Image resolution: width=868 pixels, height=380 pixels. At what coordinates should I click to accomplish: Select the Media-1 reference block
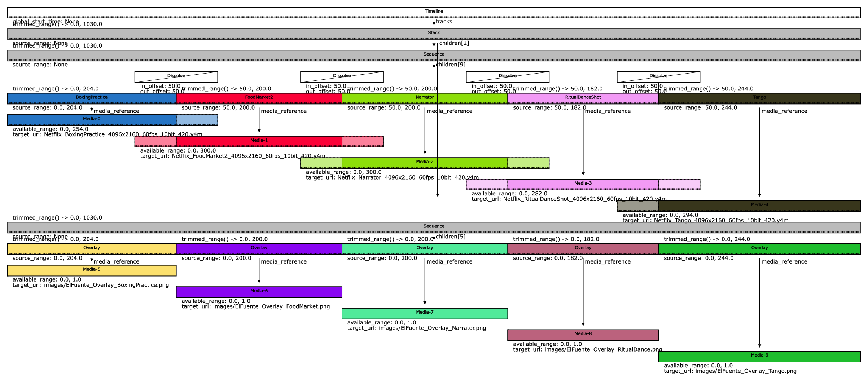tap(259, 141)
